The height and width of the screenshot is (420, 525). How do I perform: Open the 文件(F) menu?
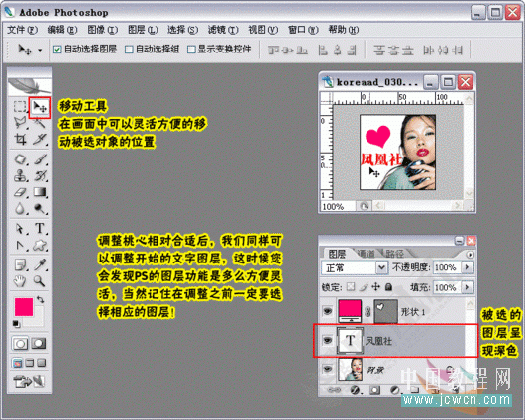22,30
